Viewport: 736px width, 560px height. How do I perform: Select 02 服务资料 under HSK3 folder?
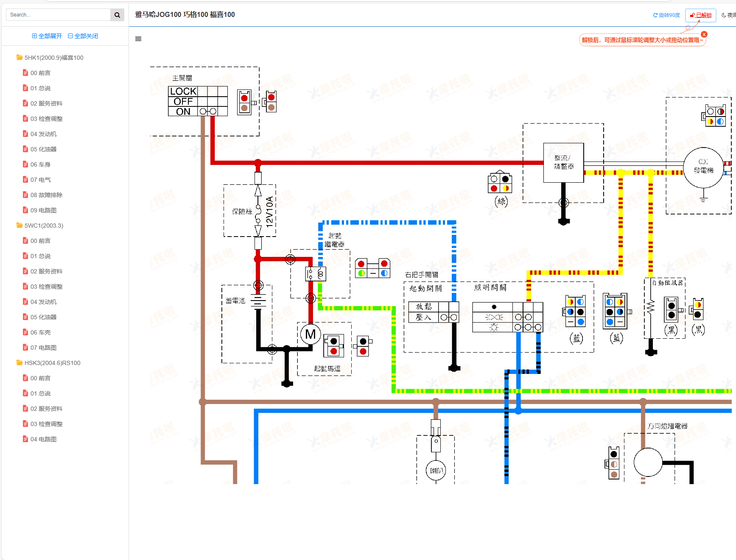click(46, 409)
